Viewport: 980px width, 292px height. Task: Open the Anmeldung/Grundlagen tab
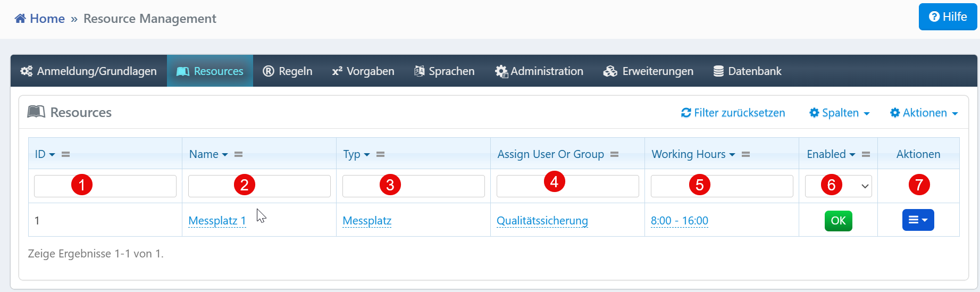(x=89, y=71)
